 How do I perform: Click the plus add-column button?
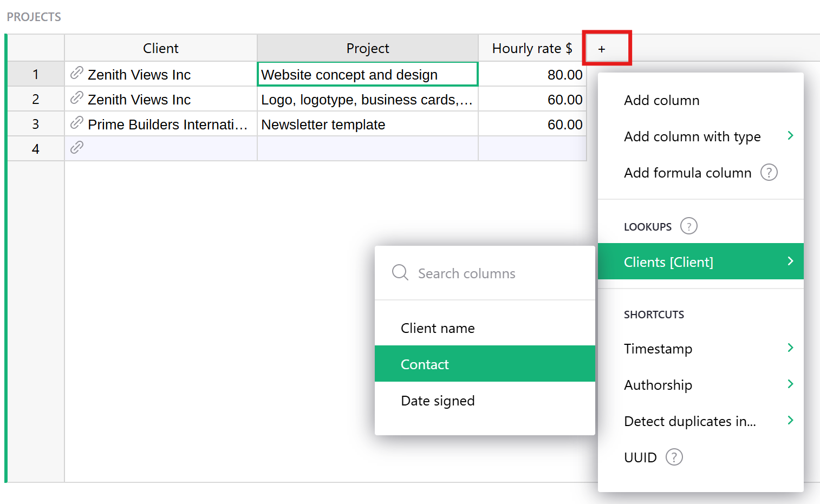pos(601,49)
